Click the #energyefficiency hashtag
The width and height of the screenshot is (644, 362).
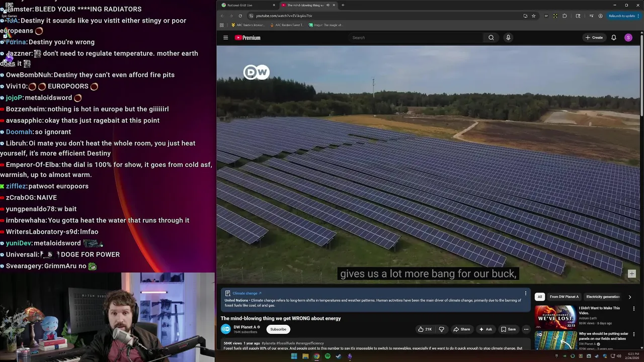(309, 343)
